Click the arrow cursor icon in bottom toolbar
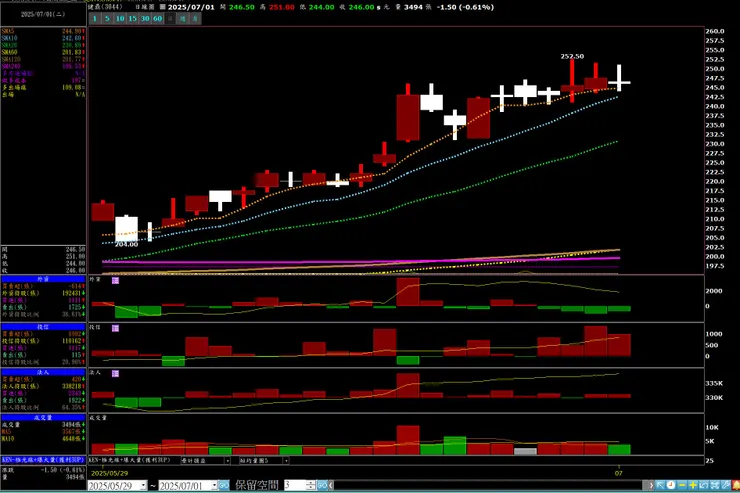Screen dimensions: 740x493 coord(660,485)
